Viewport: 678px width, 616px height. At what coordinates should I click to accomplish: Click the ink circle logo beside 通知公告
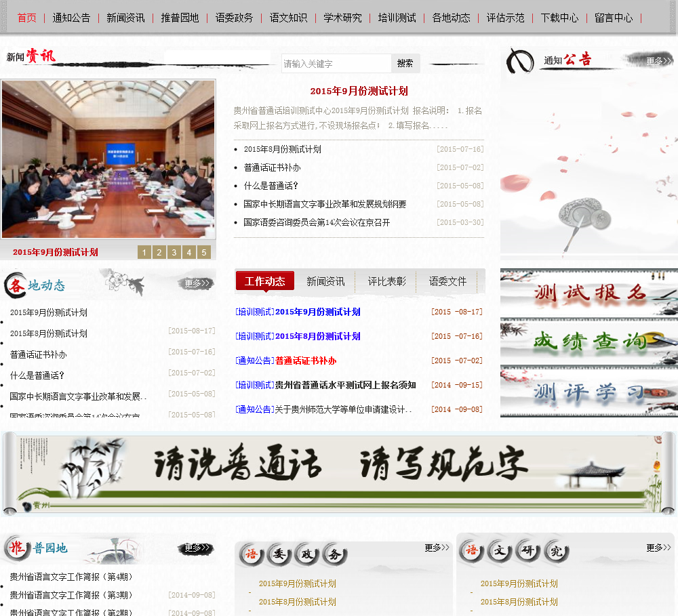coord(520,60)
